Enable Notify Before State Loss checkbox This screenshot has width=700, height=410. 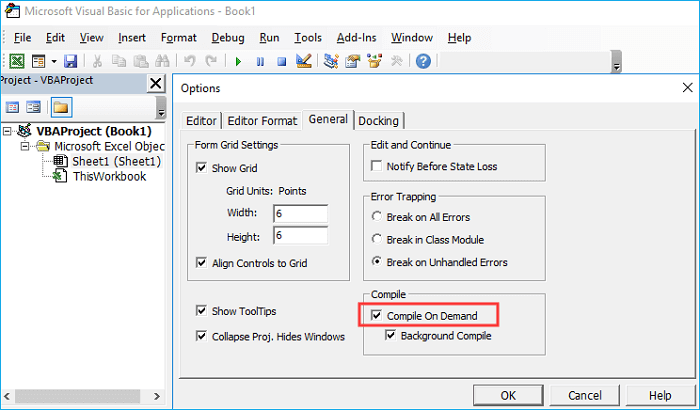click(376, 166)
